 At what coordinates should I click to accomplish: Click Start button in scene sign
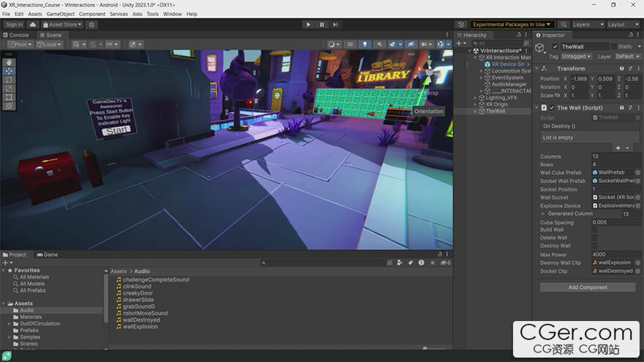coord(117,130)
